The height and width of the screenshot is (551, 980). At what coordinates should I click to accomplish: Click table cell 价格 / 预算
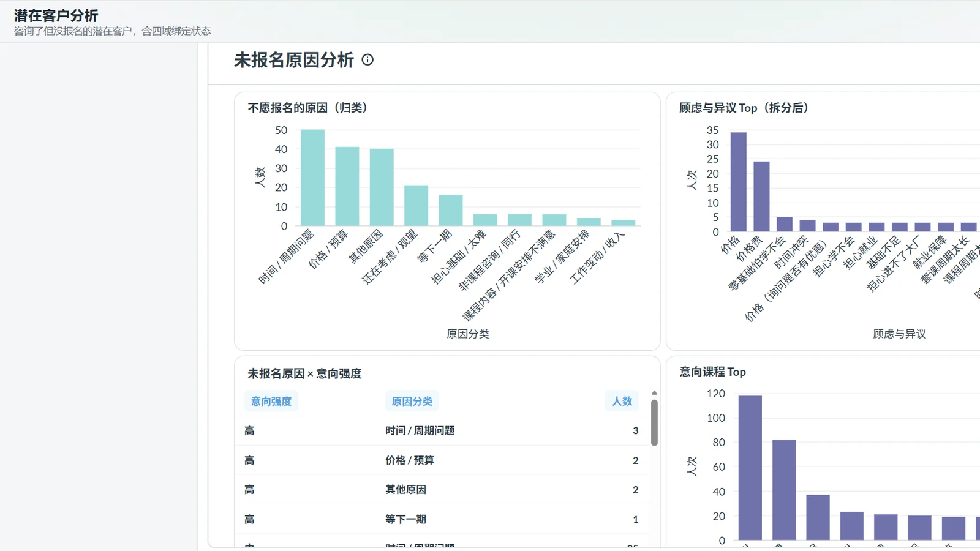click(x=410, y=460)
